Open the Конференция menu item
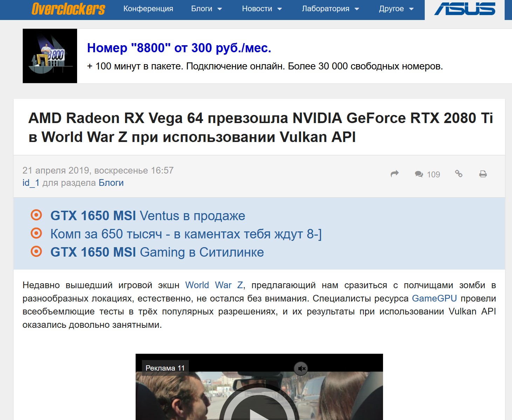The image size is (512, 420). (x=148, y=9)
